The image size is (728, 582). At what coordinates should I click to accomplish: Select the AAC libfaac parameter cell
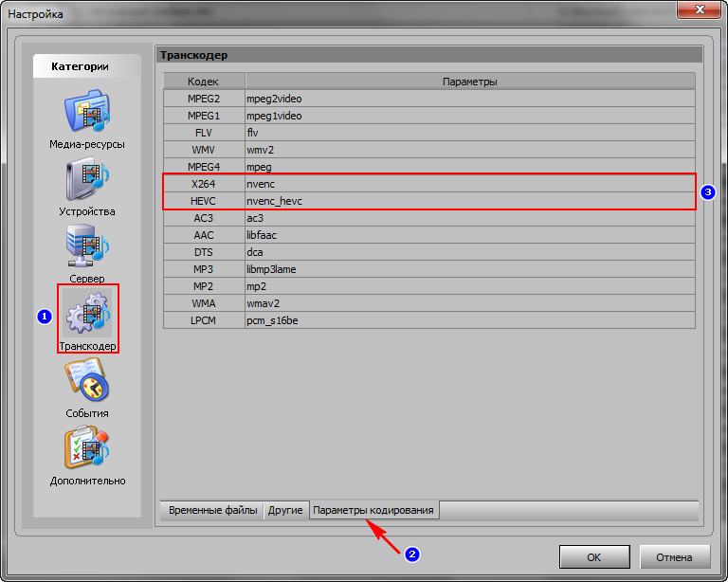click(x=469, y=235)
